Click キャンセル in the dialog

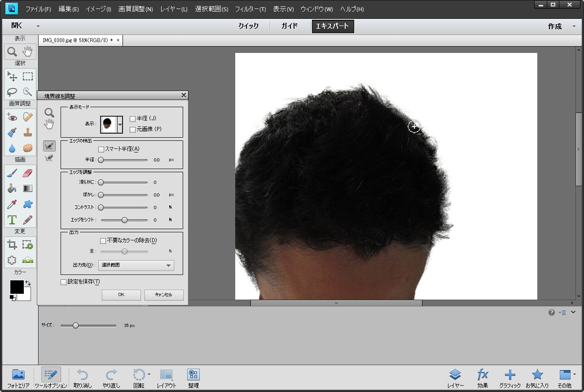[x=164, y=295]
